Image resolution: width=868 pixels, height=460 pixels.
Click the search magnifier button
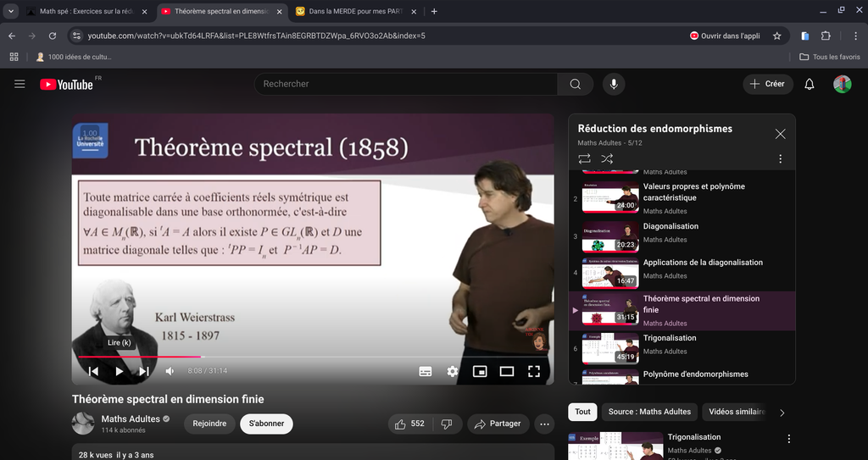[576, 84]
